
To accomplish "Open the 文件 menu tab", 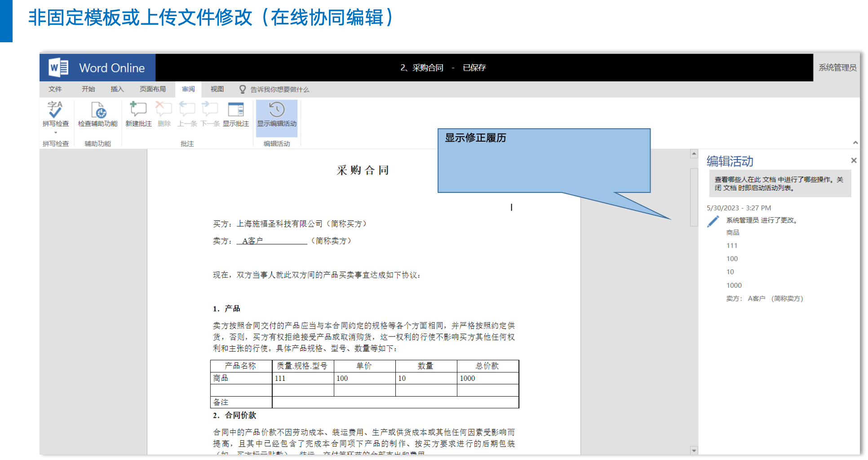I will (x=55, y=89).
